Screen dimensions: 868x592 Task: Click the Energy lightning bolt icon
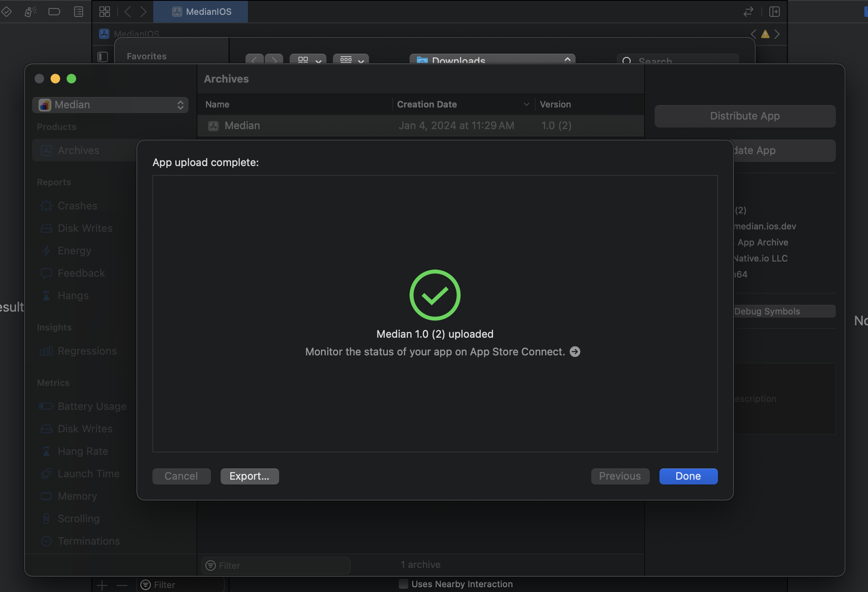point(46,251)
